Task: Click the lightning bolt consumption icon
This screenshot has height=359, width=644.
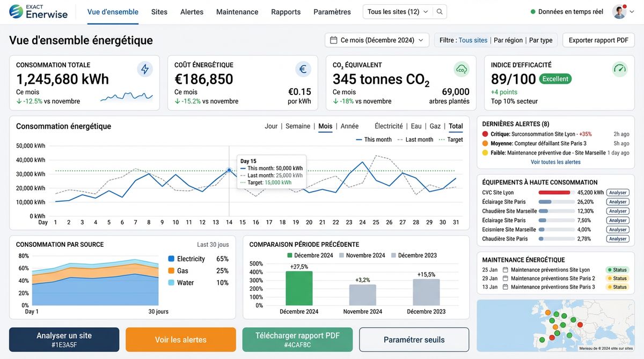Action: (x=144, y=69)
